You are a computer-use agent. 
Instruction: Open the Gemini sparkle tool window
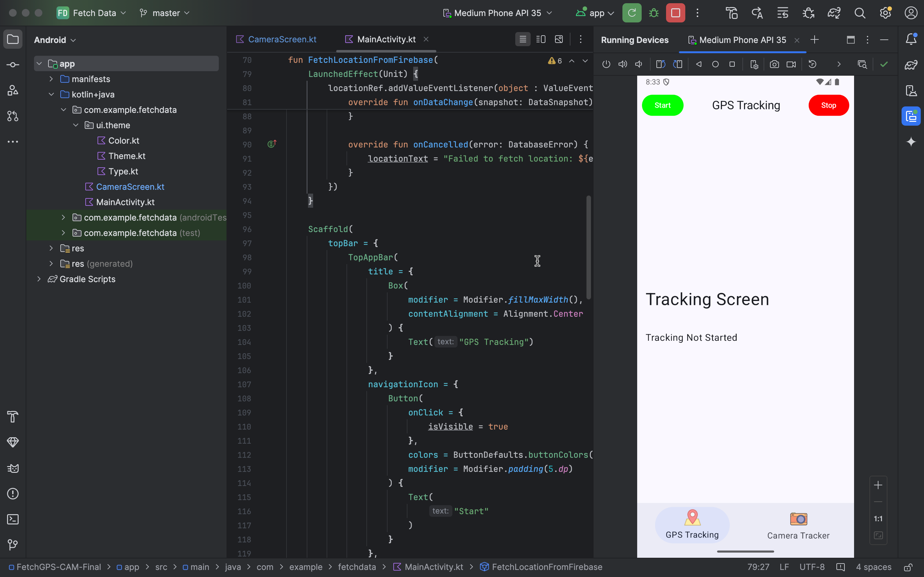pos(911,142)
